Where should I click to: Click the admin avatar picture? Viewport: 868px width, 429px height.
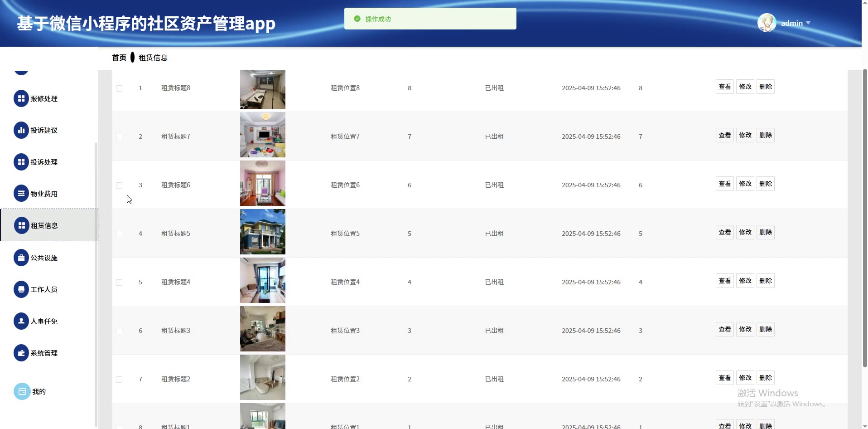(767, 23)
